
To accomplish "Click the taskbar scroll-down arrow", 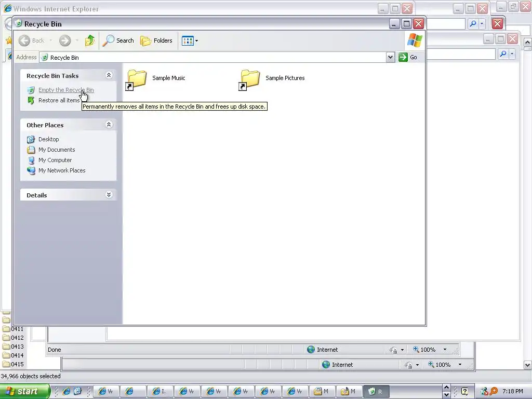I will click(446, 395).
